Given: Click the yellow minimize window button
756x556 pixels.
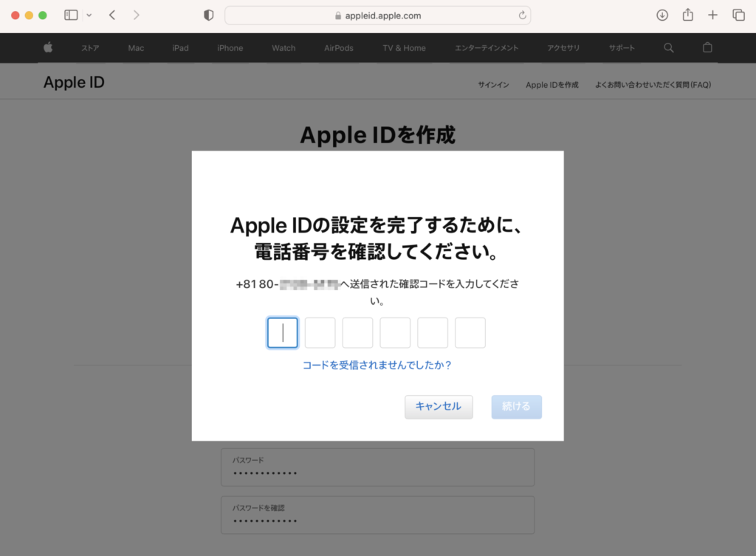Looking at the screenshot, I should coord(29,16).
